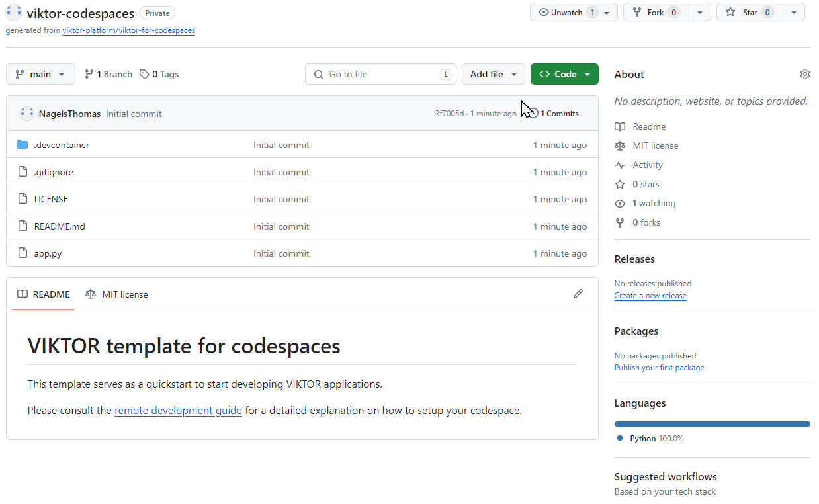Click the Activity pulse icon in About
This screenshot has width=819, height=504.
point(620,165)
